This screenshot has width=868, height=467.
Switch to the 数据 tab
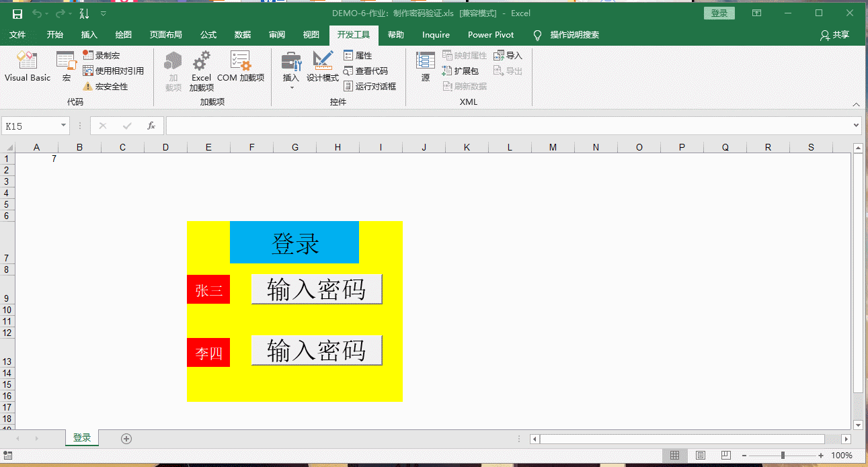[243, 35]
